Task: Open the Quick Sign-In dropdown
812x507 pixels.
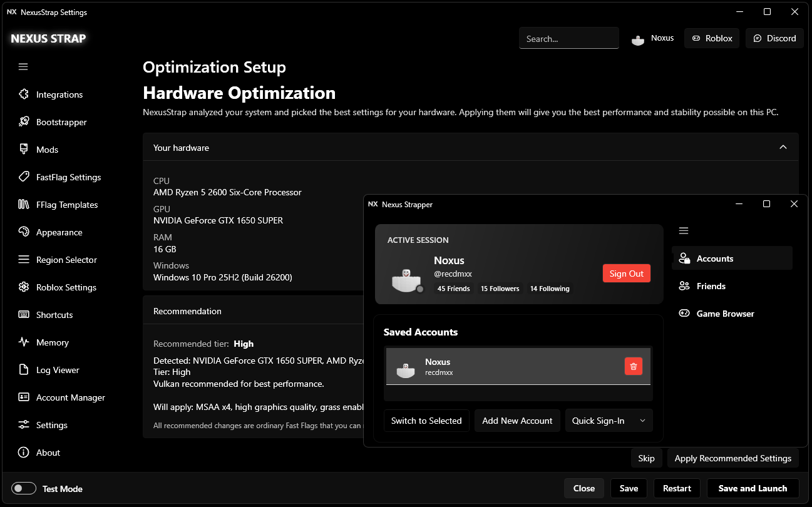Action: point(609,421)
